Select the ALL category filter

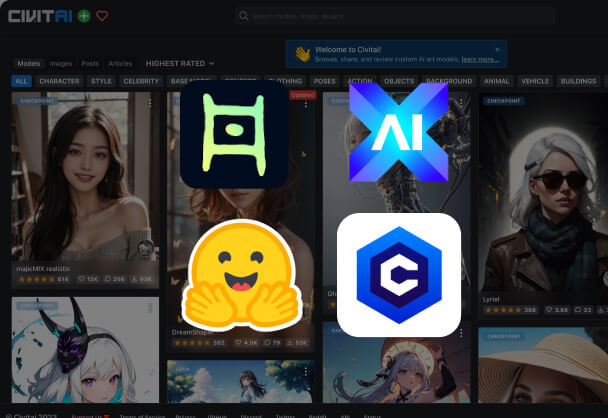pos(21,81)
